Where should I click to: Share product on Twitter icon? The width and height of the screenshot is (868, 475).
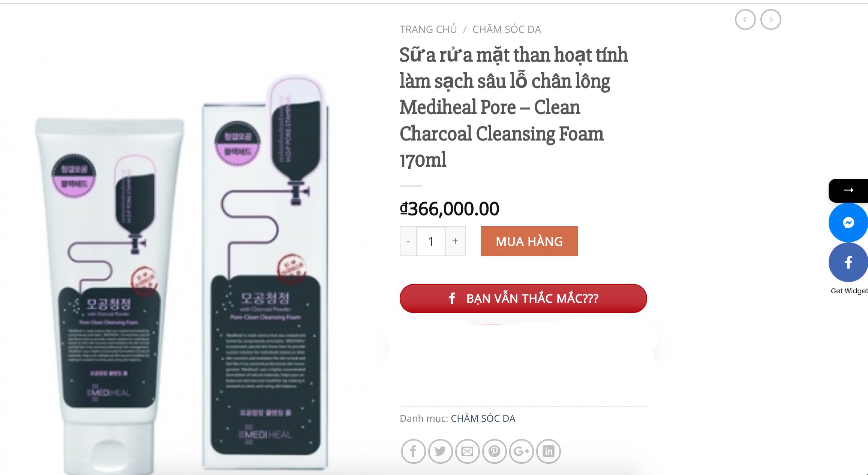pos(440,451)
